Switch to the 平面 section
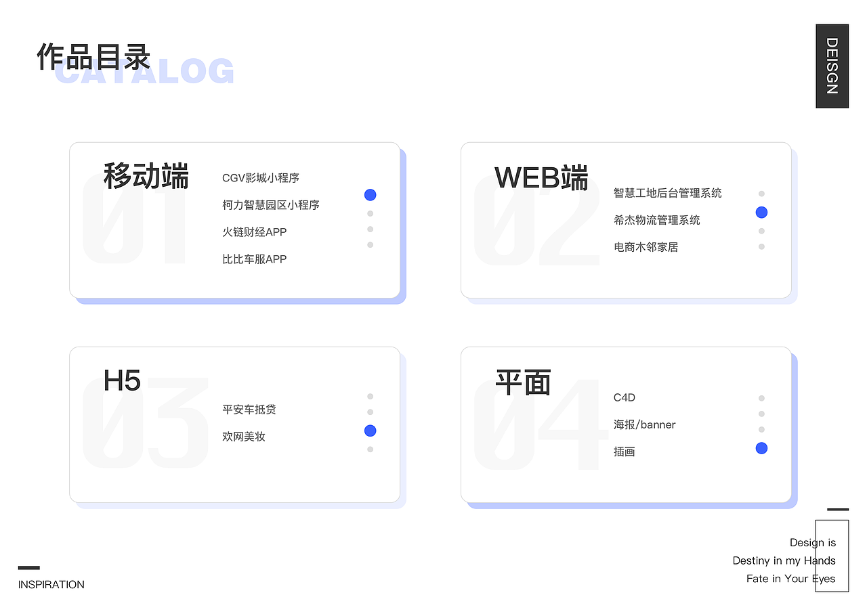 [x=522, y=382]
